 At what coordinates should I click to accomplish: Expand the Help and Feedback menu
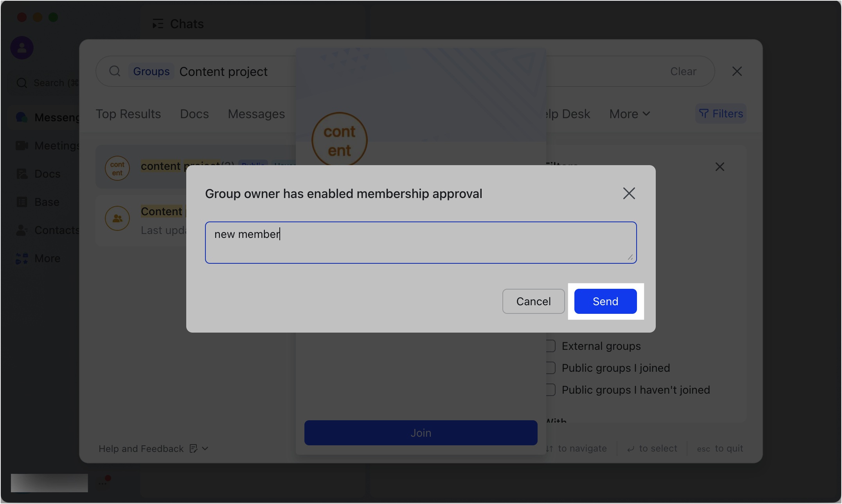205,448
